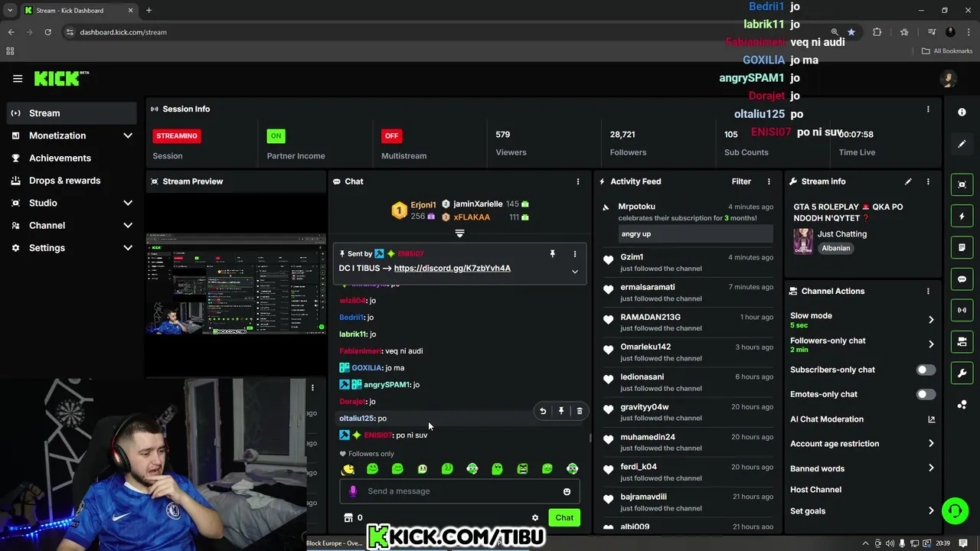Open Channel Actions three-dot menu

click(x=928, y=291)
